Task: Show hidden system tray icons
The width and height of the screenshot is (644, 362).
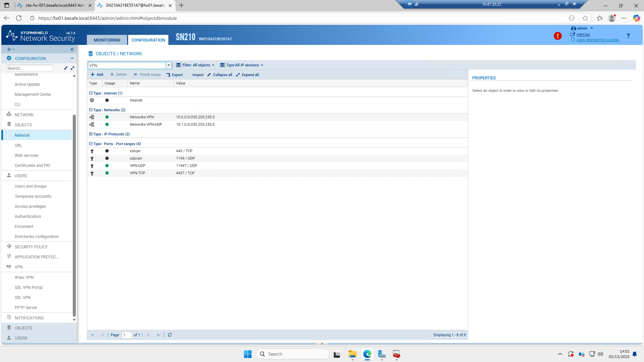Action: tap(560, 354)
